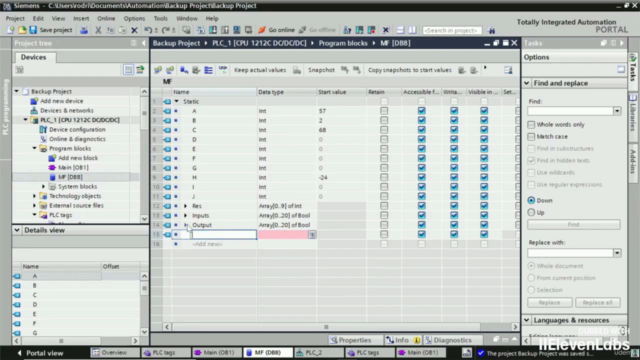
Task: Click the Find button
Action: (x=573, y=224)
